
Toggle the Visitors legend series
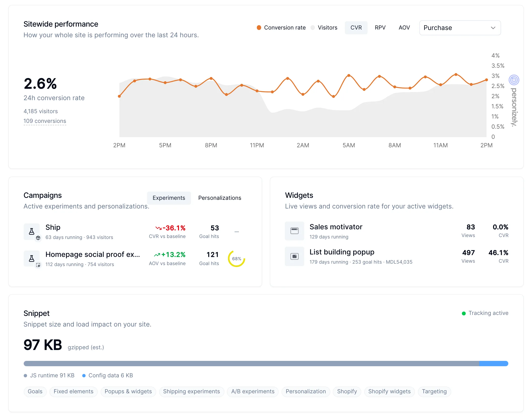tap(324, 28)
